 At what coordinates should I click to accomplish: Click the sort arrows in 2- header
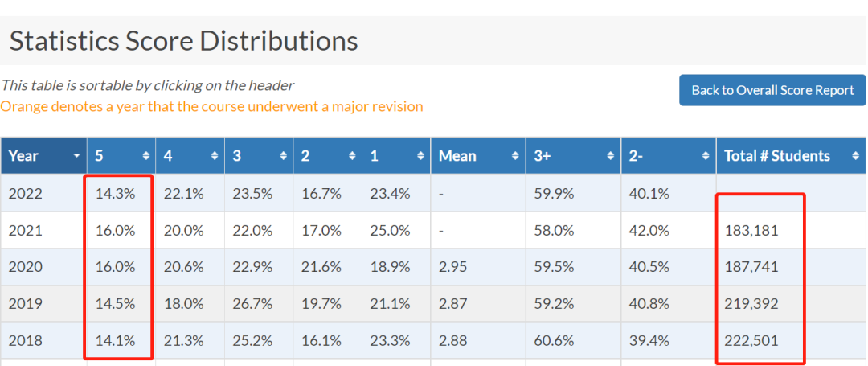706,157
